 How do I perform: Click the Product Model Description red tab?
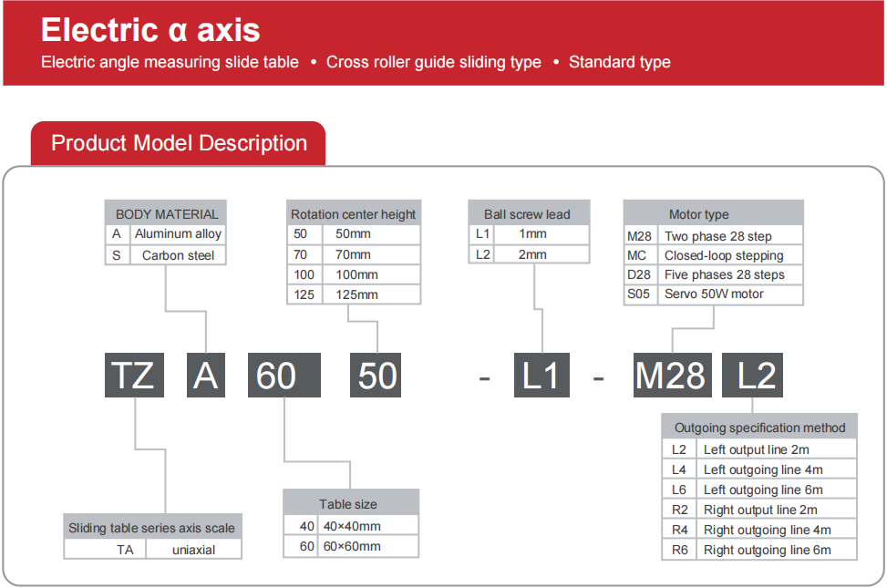click(179, 144)
